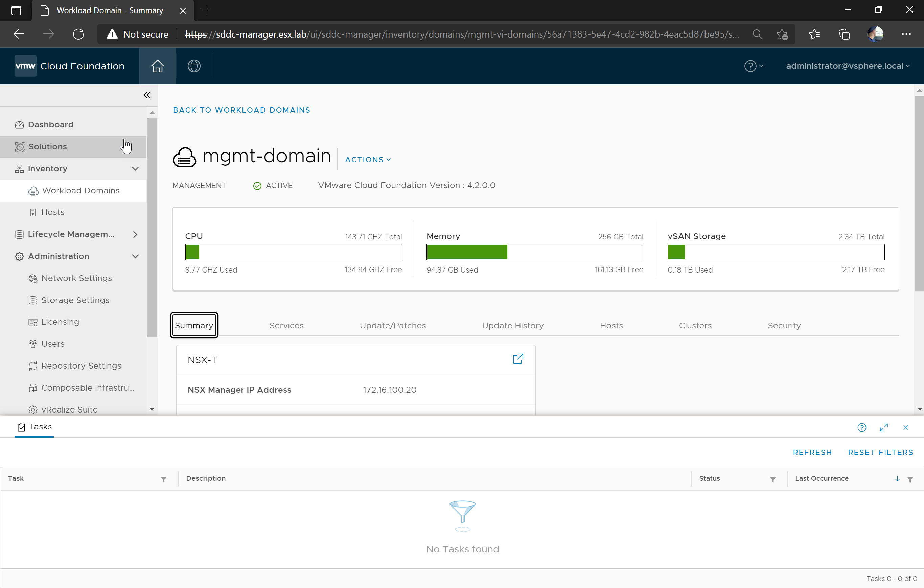Click Lifecycle Management database icon
Image resolution: width=924 pixels, height=588 pixels.
[19, 234]
